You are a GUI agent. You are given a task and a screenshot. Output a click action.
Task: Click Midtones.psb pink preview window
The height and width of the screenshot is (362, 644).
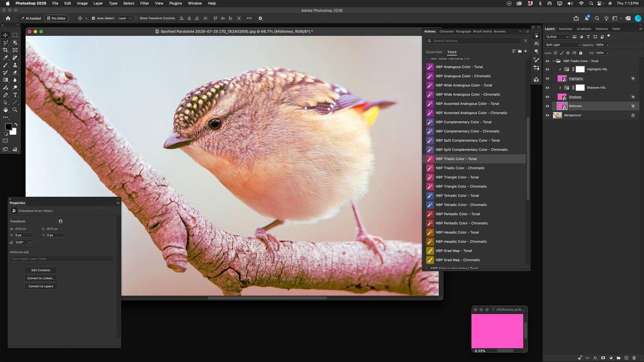point(497,331)
